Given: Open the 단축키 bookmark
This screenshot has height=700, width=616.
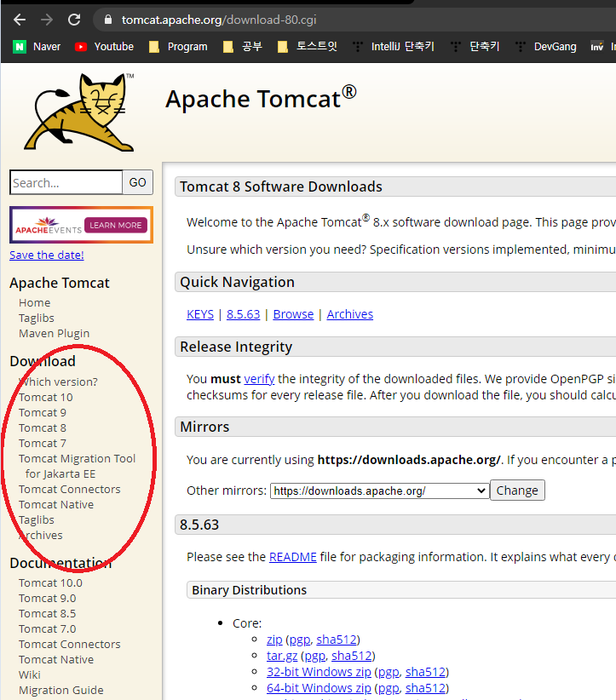Looking at the screenshot, I should coord(475,47).
